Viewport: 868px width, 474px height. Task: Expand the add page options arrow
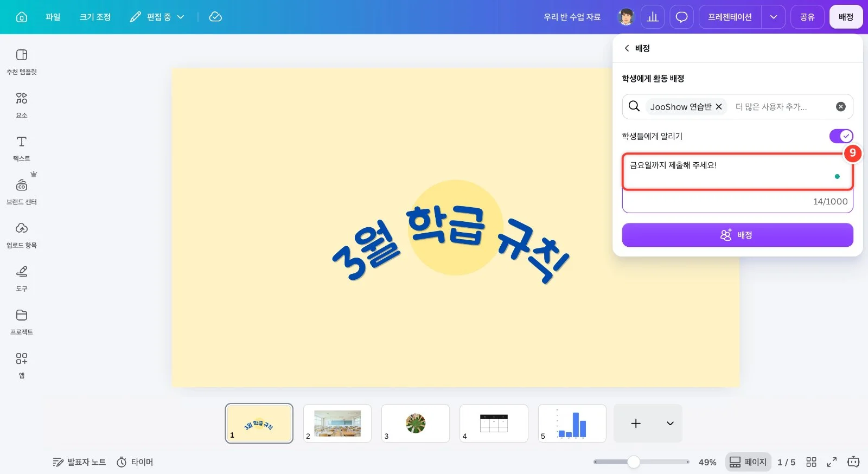coord(670,424)
